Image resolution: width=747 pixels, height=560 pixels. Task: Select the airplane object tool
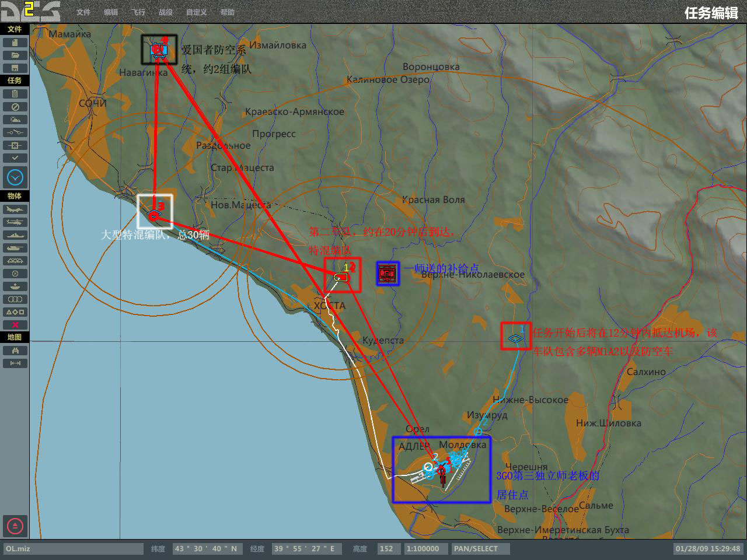pyautogui.click(x=15, y=209)
